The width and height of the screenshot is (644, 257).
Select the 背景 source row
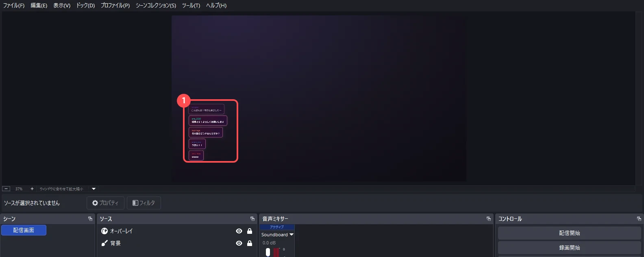pyautogui.click(x=177, y=243)
